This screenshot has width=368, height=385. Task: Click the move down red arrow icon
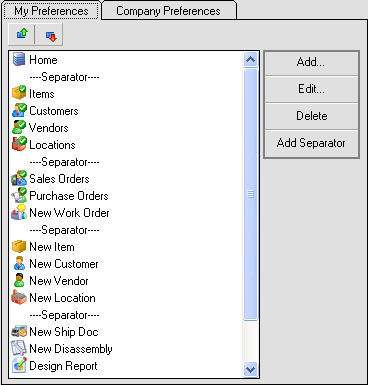tap(51, 35)
